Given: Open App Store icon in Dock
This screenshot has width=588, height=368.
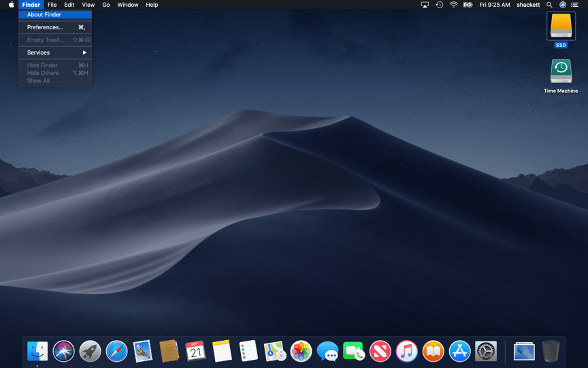Looking at the screenshot, I should tap(459, 351).
